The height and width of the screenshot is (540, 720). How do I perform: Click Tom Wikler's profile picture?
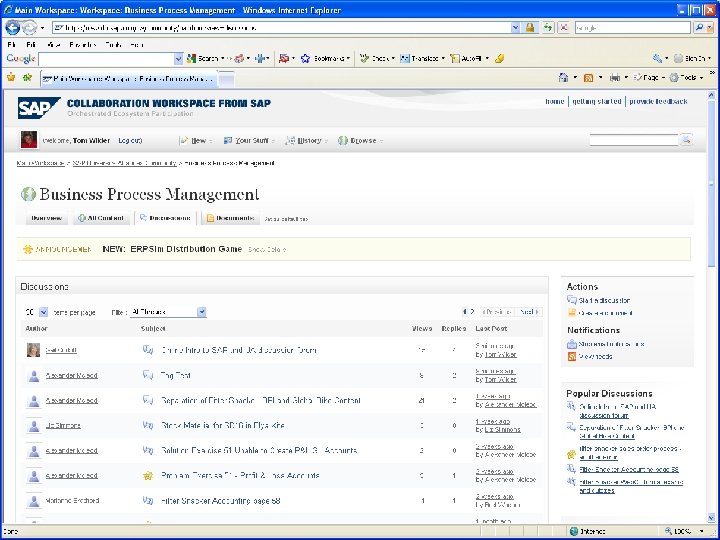click(x=29, y=140)
